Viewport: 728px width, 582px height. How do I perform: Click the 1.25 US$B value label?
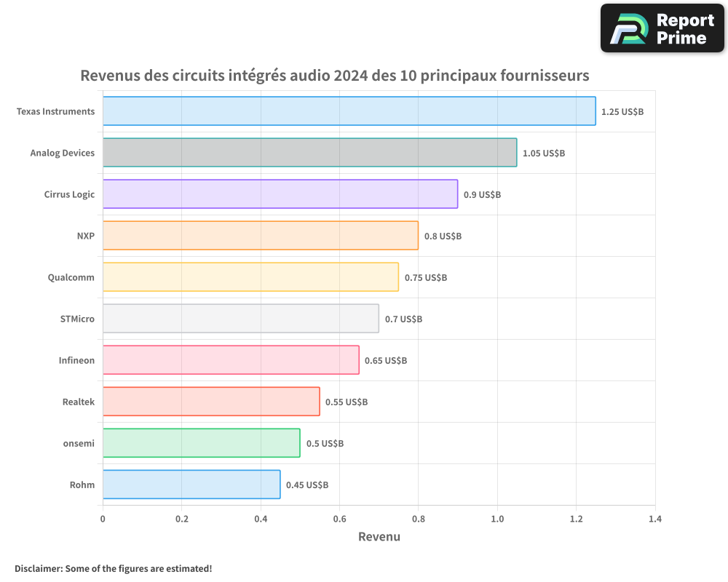[621, 112]
